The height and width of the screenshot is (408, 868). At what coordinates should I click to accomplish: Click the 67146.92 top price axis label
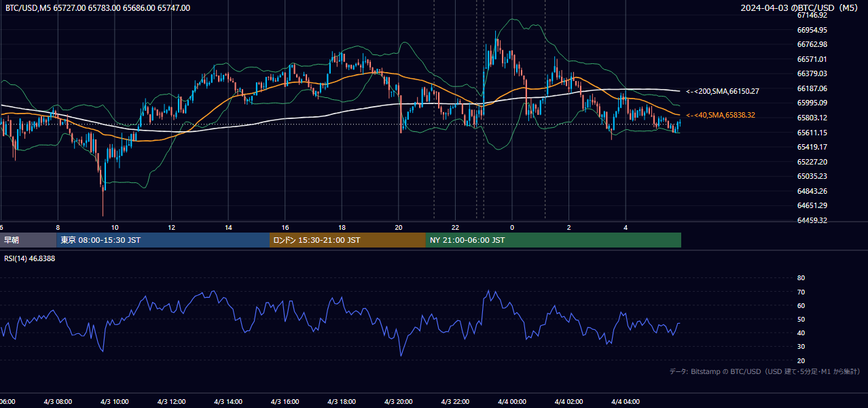[x=812, y=15]
